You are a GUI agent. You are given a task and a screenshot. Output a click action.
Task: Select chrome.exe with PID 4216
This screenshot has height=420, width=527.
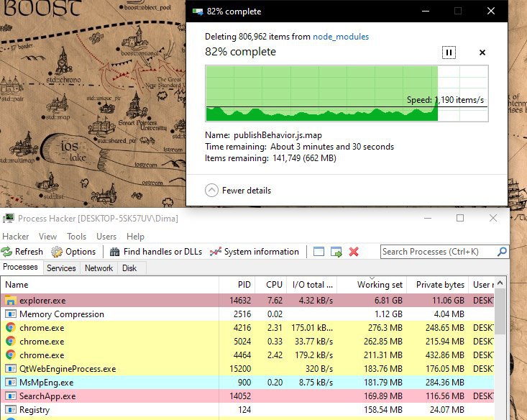pyautogui.click(x=247, y=328)
